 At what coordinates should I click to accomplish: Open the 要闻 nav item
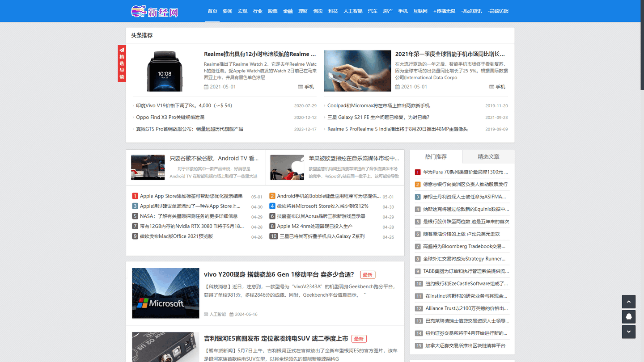(228, 11)
